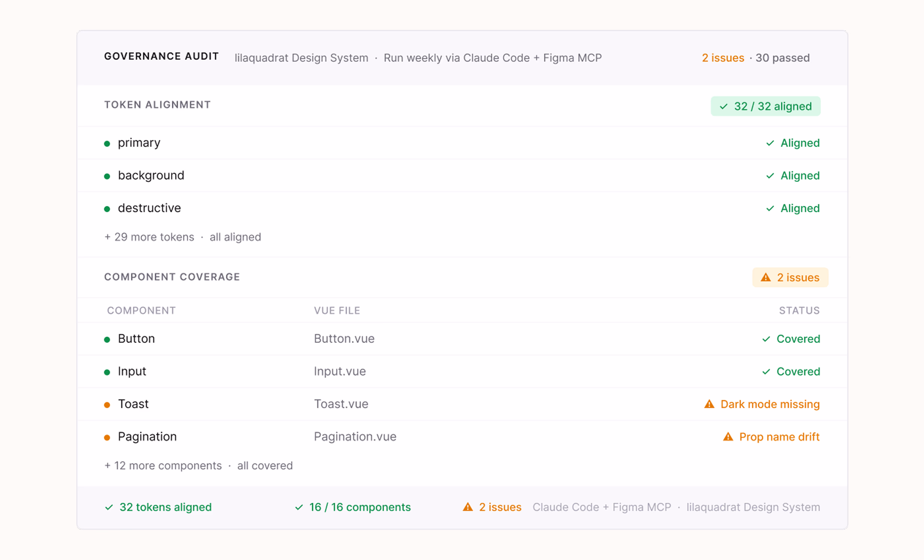Screen dimensions: 924x560
Task: Select the Pagination component name
Action: click(147, 437)
